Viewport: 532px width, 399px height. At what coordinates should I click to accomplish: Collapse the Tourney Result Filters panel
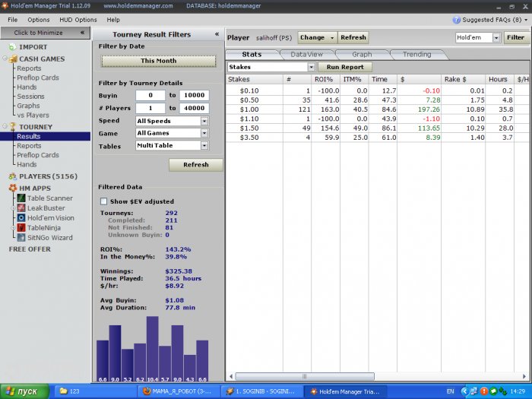217,34
